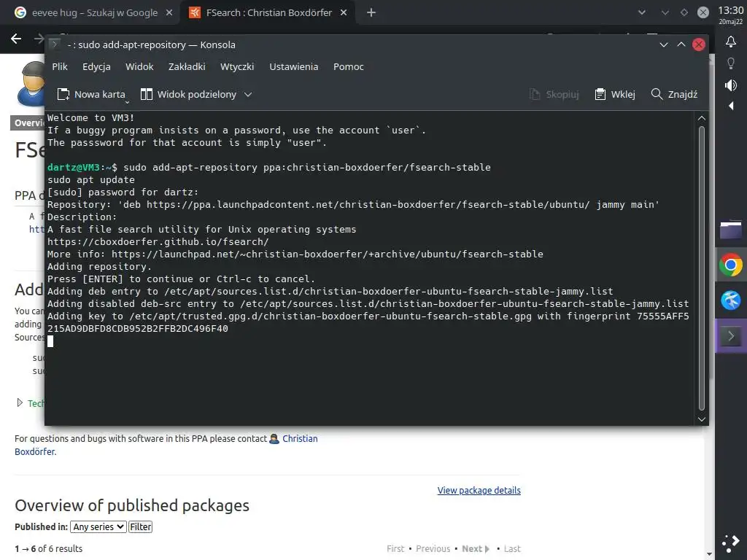Image resolution: width=747 pixels, height=560 pixels.
Task: Click the Overview tab on Launchpad page
Action: (x=28, y=122)
